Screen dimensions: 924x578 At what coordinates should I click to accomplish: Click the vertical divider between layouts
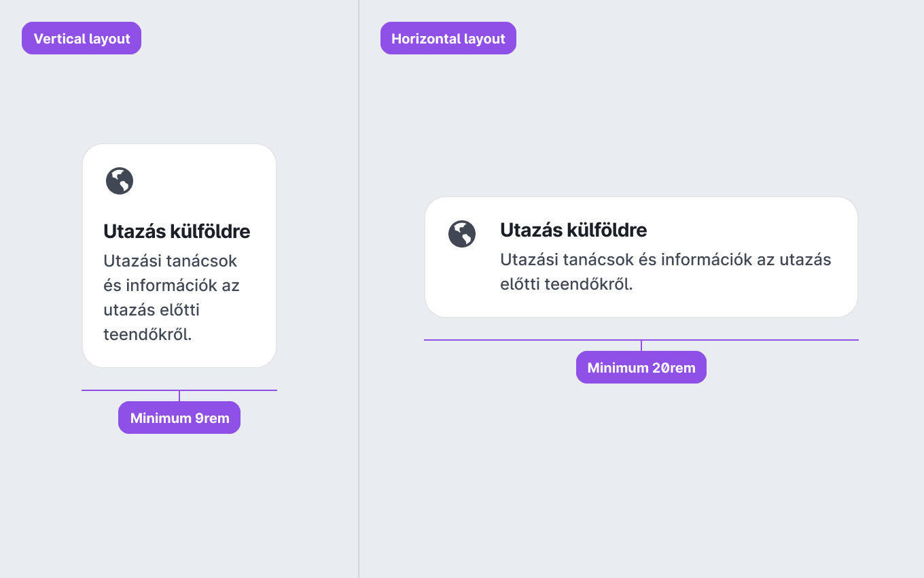[x=359, y=289]
